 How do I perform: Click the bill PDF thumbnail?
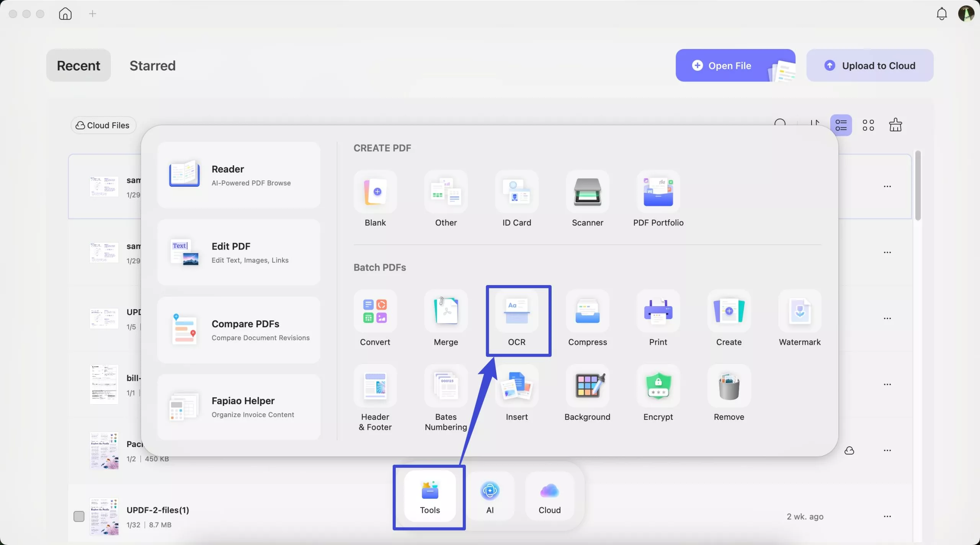103,384
